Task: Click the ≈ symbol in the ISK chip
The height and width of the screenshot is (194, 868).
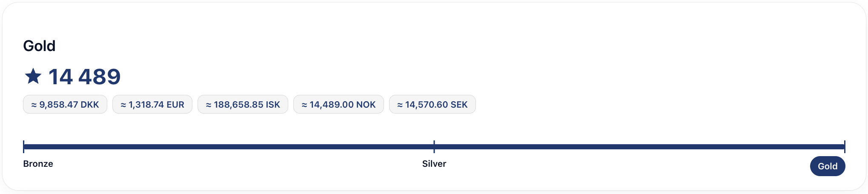Action: 209,105
